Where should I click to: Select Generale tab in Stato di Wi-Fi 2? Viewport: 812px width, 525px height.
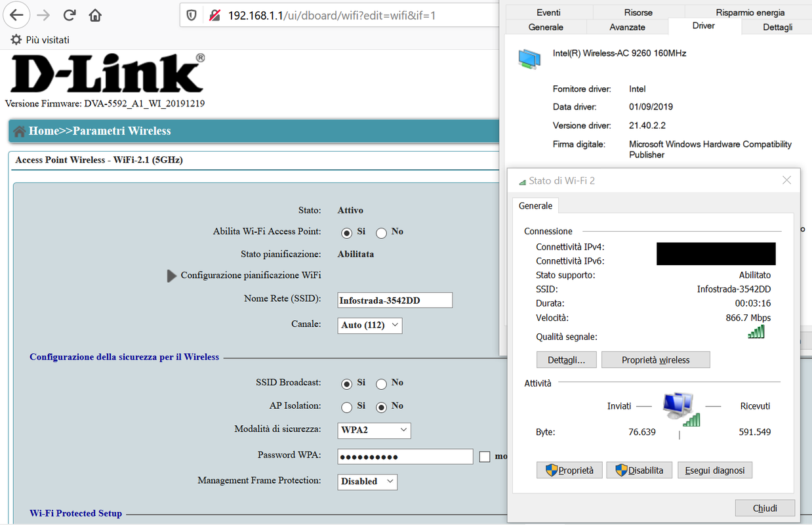[535, 206]
